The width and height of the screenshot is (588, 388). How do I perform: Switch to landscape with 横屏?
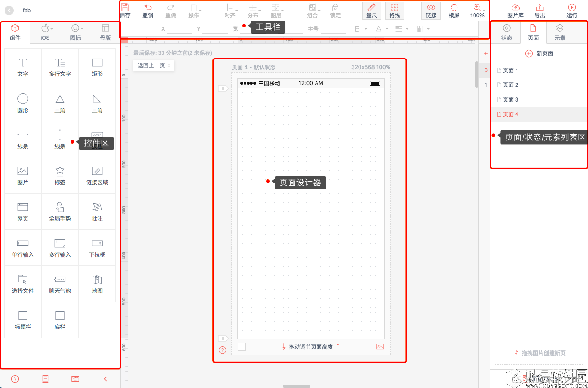point(454,11)
